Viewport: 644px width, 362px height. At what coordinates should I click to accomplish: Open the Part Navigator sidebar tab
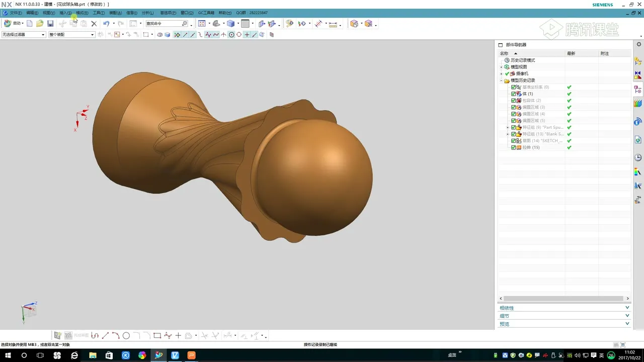[x=638, y=89]
